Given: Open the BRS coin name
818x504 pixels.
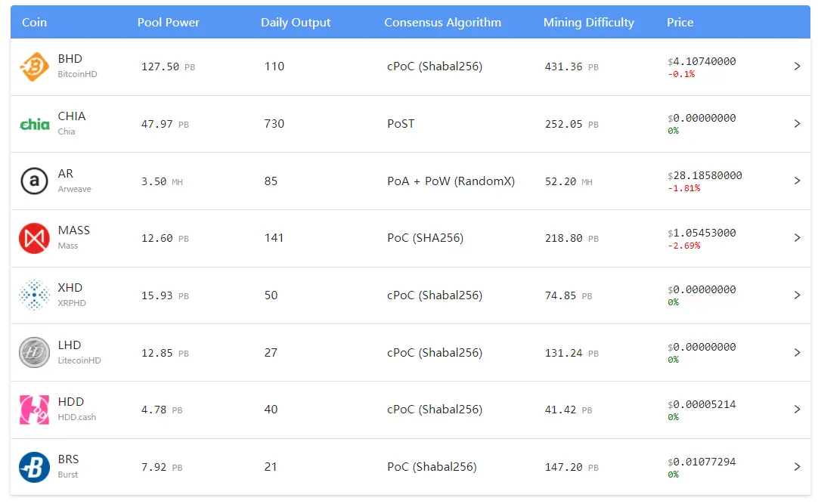Looking at the screenshot, I should click(x=68, y=459).
